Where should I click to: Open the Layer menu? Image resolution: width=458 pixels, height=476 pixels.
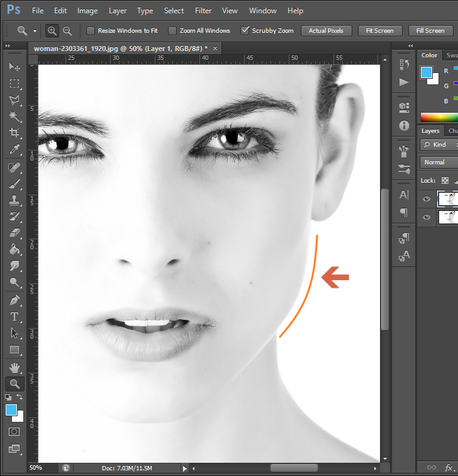click(118, 11)
